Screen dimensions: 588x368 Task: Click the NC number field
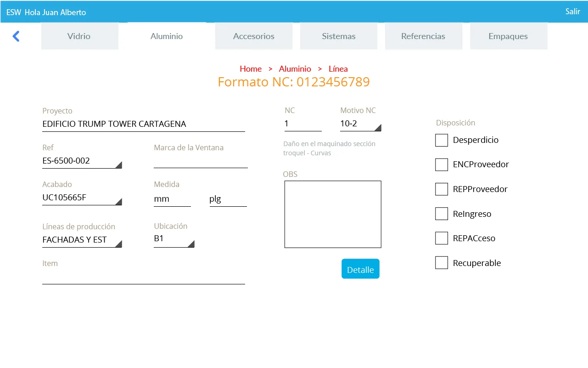coord(303,124)
